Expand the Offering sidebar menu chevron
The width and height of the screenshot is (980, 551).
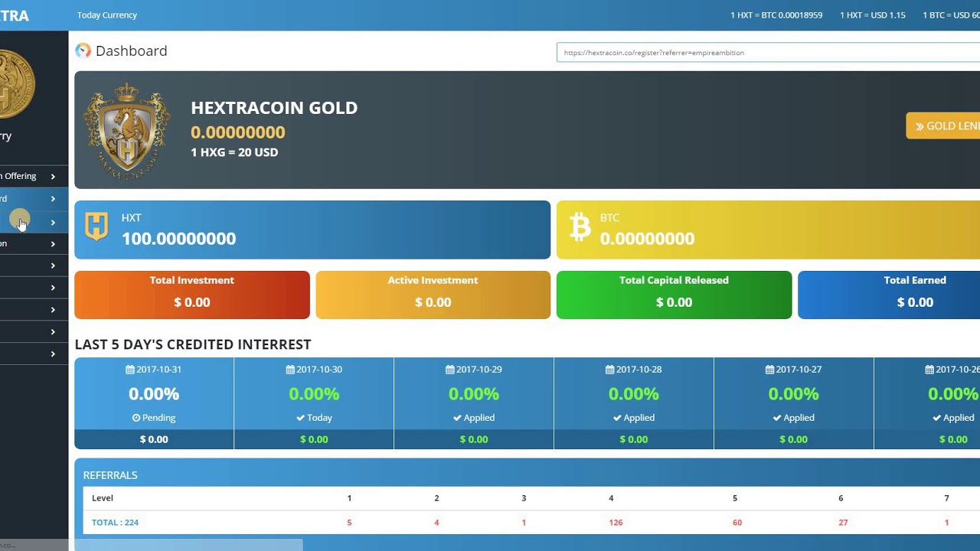(x=53, y=177)
